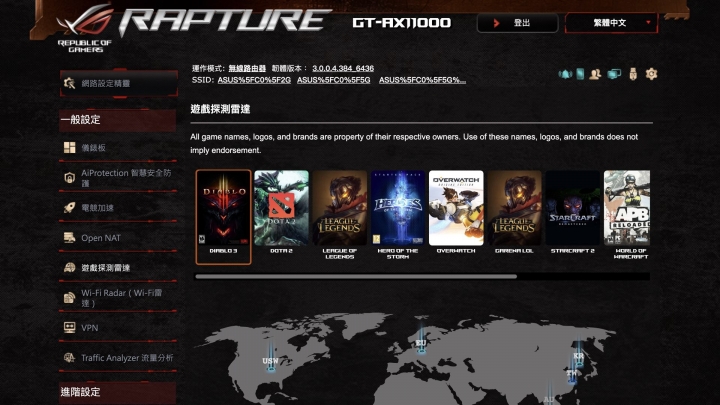Image resolution: width=720 pixels, height=405 pixels.
Task: Click the notification bell status icon
Action: 565,74
